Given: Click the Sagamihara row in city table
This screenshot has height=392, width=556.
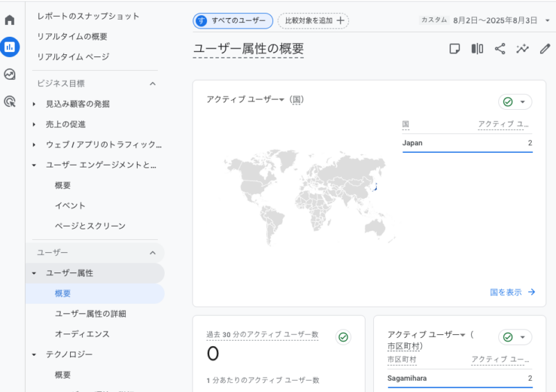Looking at the screenshot, I should (x=460, y=378).
